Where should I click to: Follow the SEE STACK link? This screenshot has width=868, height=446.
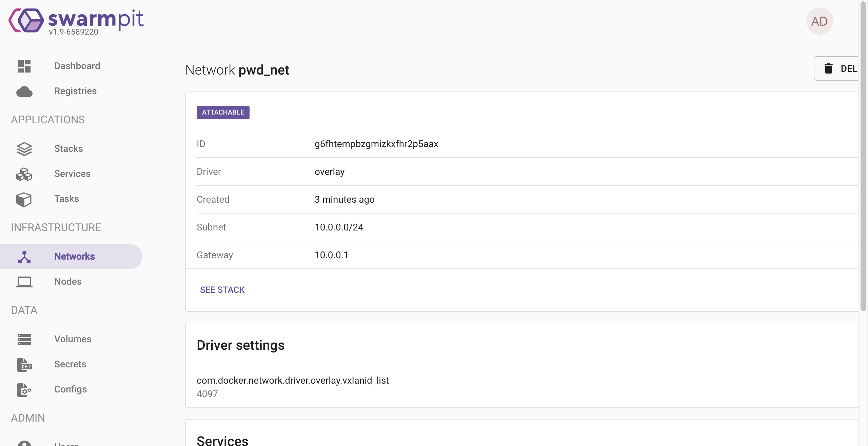[x=222, y=290]
